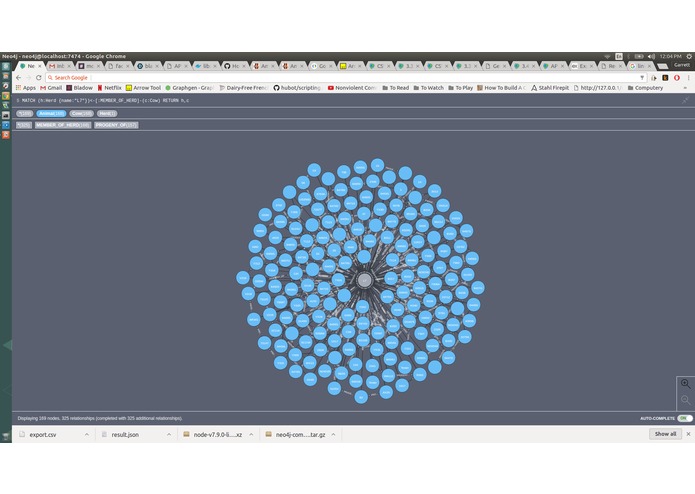Click the battery indicator in top panel
695x494 pixels.
(639, 56)
